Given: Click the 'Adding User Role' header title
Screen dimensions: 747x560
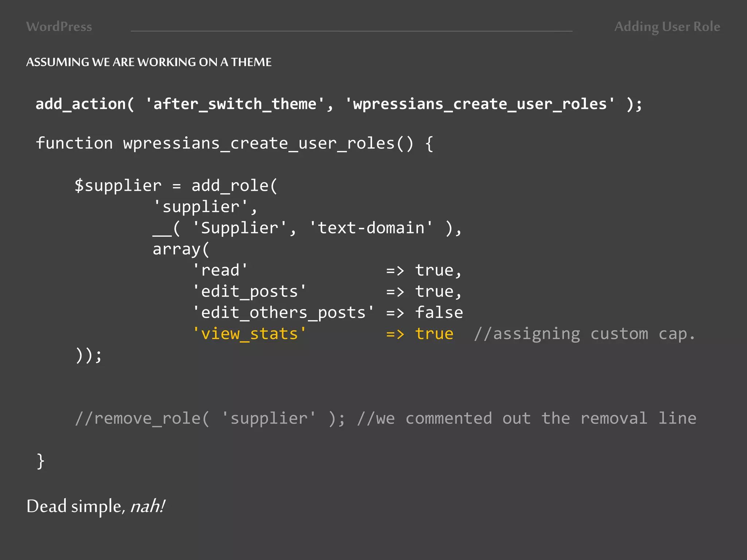Looking at the screenshot, I should coord(667,27).
